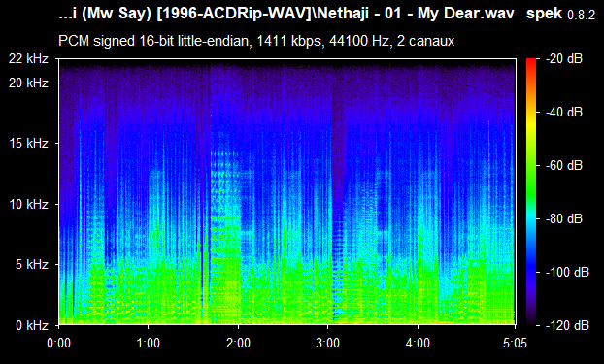Click the -40 dB legend label
Screen dimensions: 604x364
[563, 112]
